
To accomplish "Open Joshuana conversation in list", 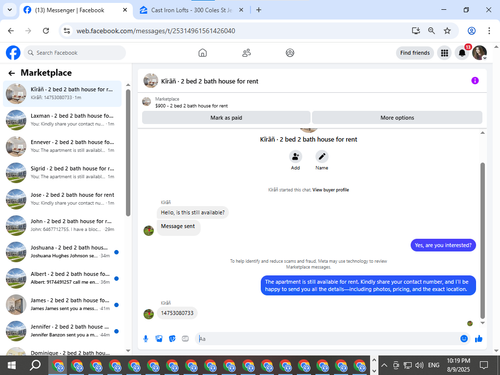I will point(62,252).
